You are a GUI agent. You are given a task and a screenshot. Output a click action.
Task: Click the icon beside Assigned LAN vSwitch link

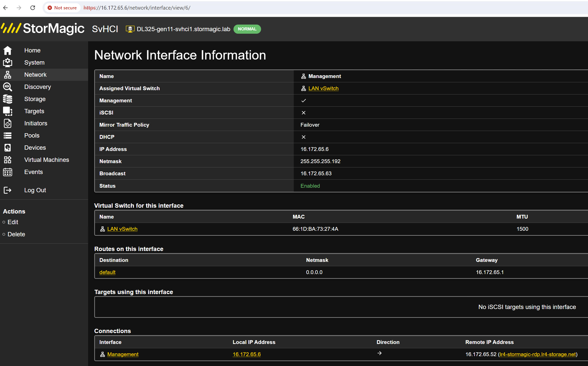[304, 88]
